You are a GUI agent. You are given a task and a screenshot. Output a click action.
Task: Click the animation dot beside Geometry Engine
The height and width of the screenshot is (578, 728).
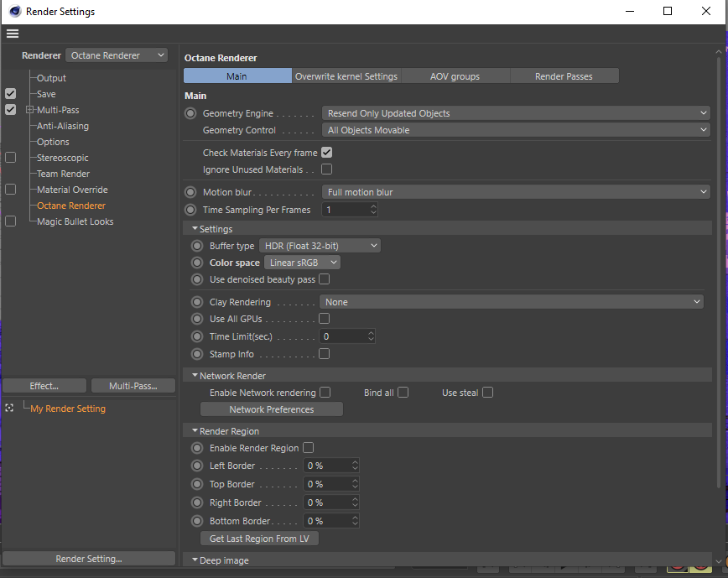point(190,113)
